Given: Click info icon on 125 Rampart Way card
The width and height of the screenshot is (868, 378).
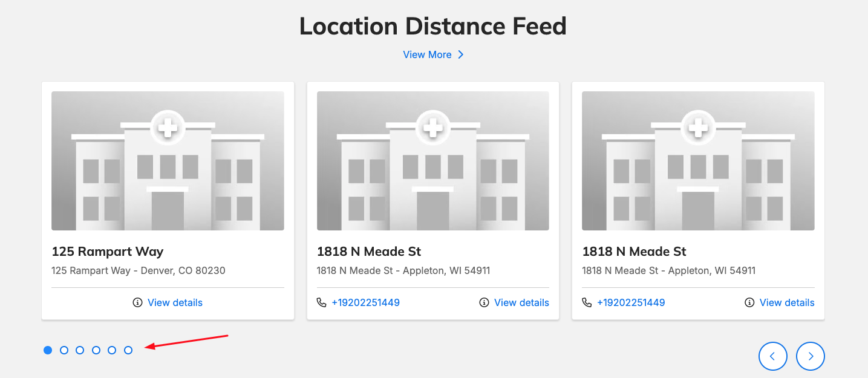Looking at the screenshot, I should tap(137, 302).
